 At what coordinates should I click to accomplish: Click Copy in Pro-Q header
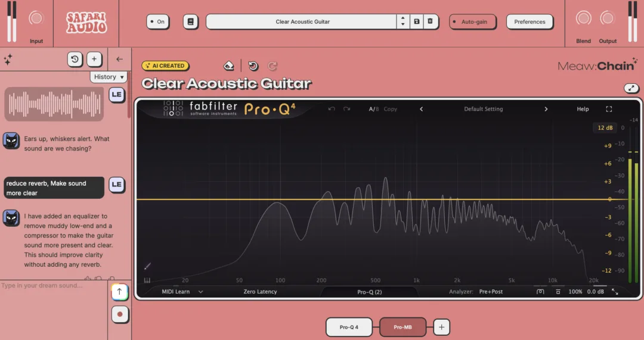pyautogui.click(x=390, y=109)
